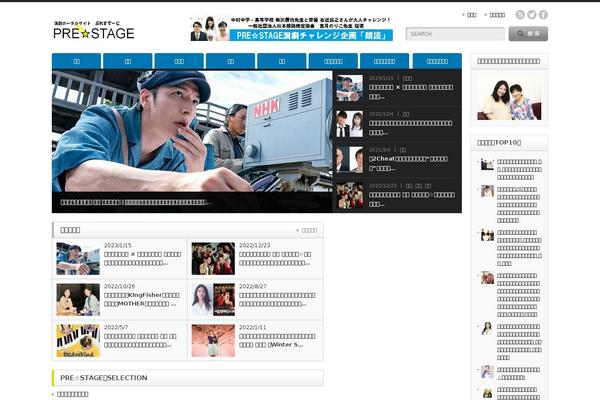The height and width of the screenshot is (400, 600).
Task: Open the first article in the TOP10 ranking
Action: point(519,170)
